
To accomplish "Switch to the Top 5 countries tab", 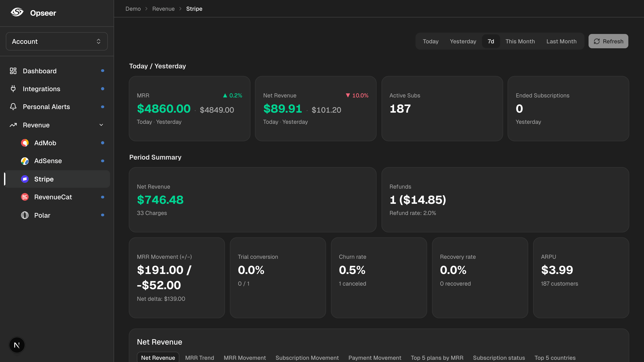I will tap(555, 358).
